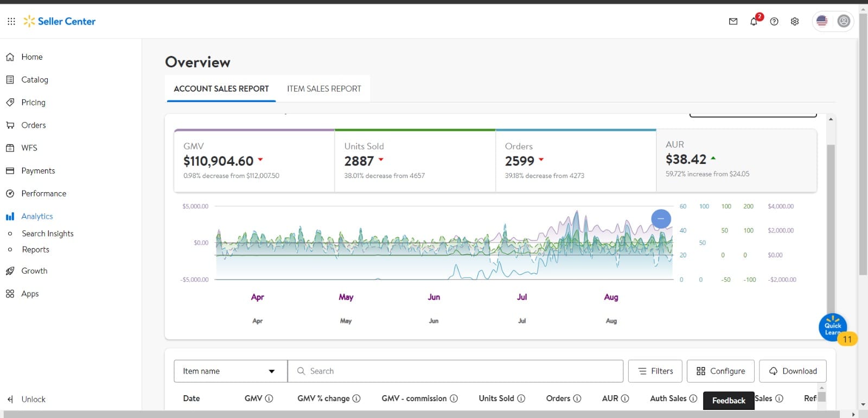Click the Performance gauge icon

coord(10,194)
